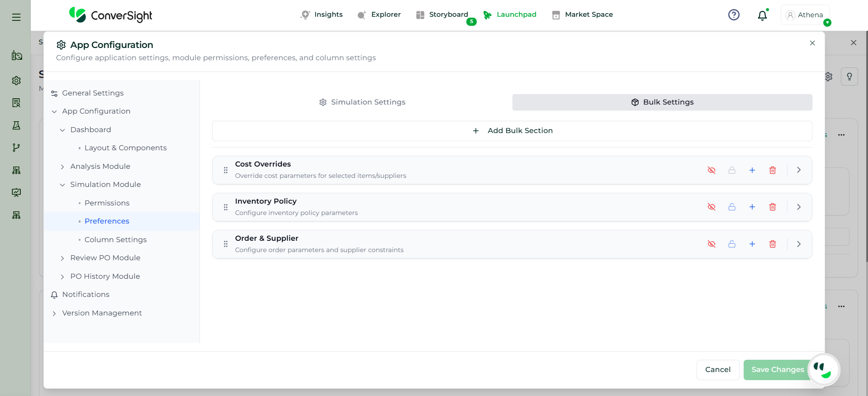Click the Add Bulk Section button

coord(512,131)
